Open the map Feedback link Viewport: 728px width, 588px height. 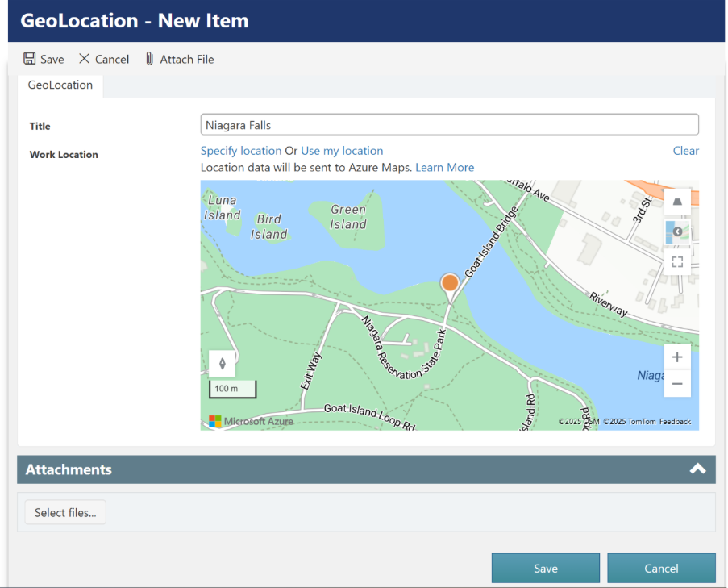[x=675, y=422]
